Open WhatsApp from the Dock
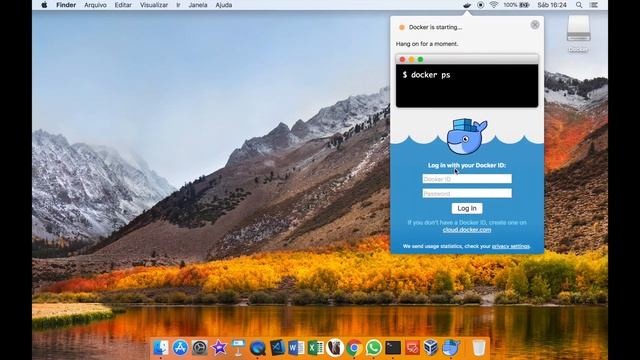This screenshot has height=360, width=640. tap(373, 348)
